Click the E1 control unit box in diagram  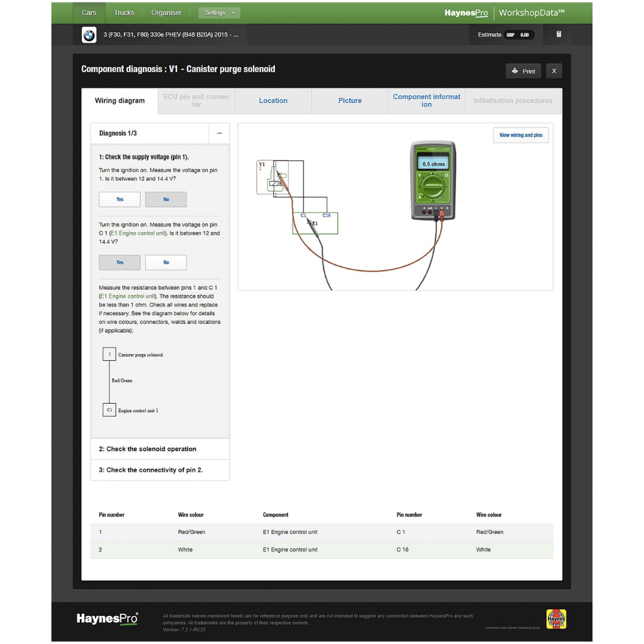tap(315, 224)
